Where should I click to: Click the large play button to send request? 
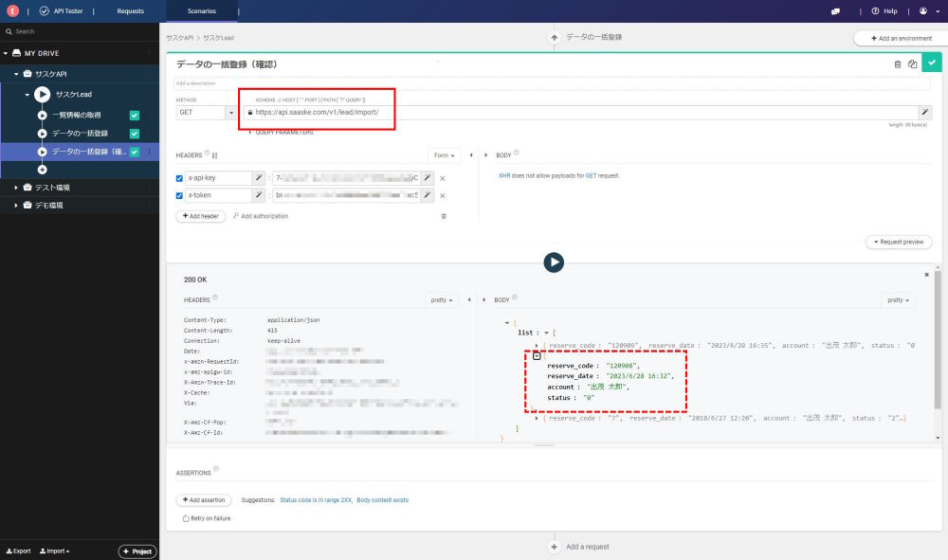tap(554, 262)
